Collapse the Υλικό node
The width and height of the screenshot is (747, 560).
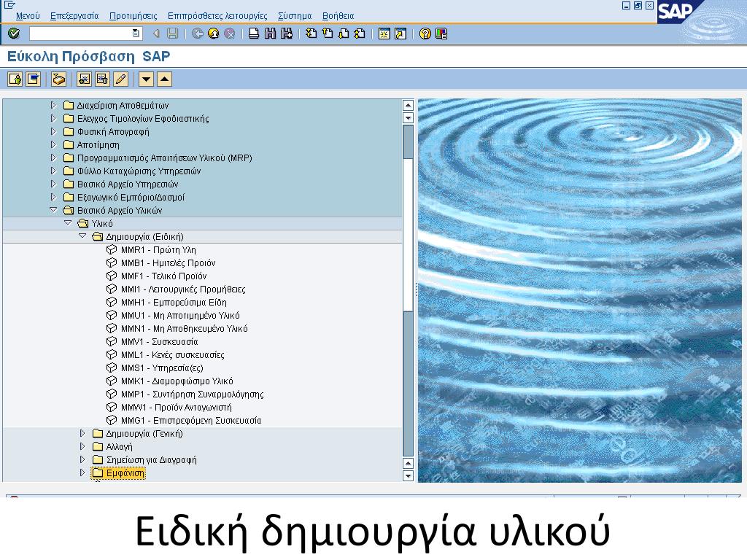coord(68,223)
